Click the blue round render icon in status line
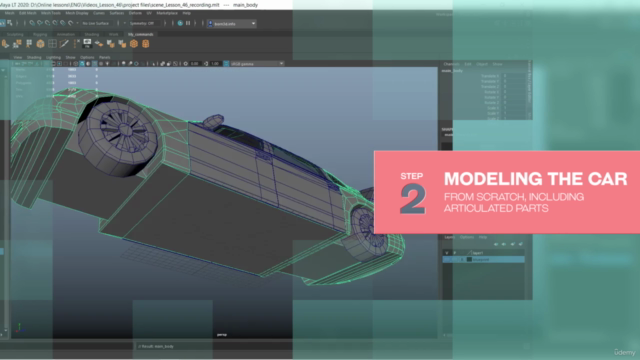 (x=180, y=23)
